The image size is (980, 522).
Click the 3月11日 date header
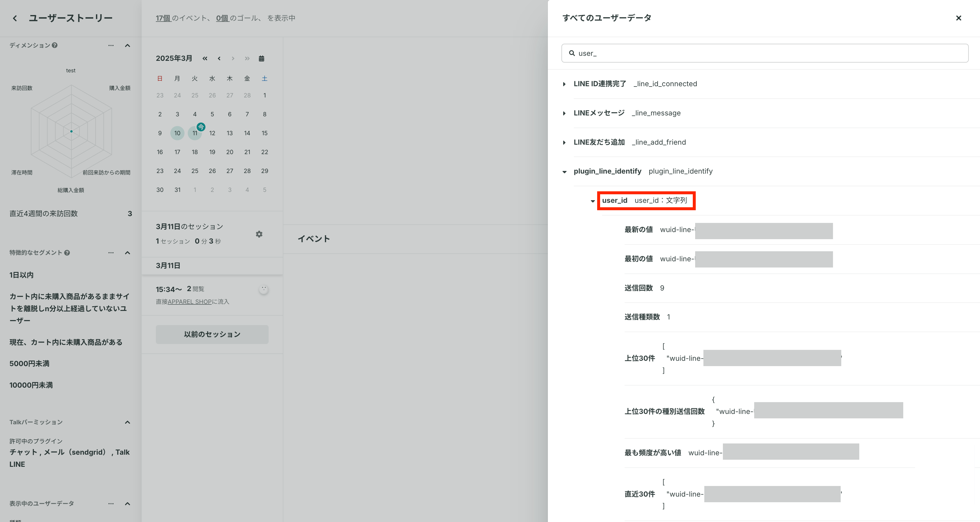point(168,266)
